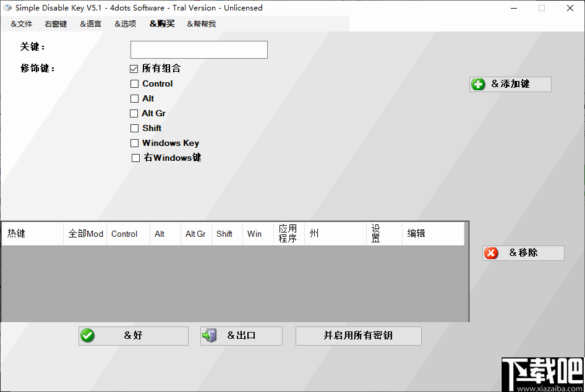
Task: Click inside the 关键 input field
Action: 198,49
